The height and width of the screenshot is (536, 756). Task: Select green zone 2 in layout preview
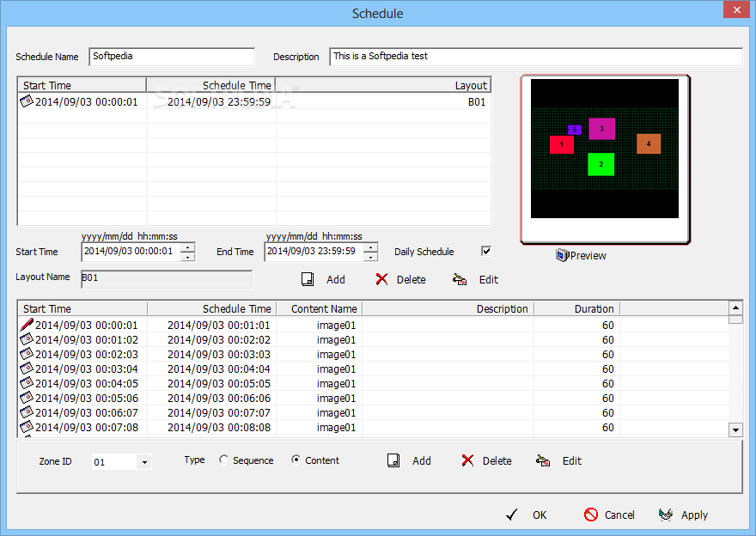tap(601, 164)
